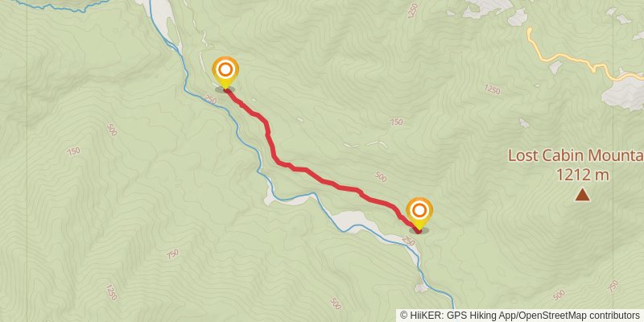Click the 750 contour label north of the trail
Screen dimensions: 644x322
pos(396,122)
